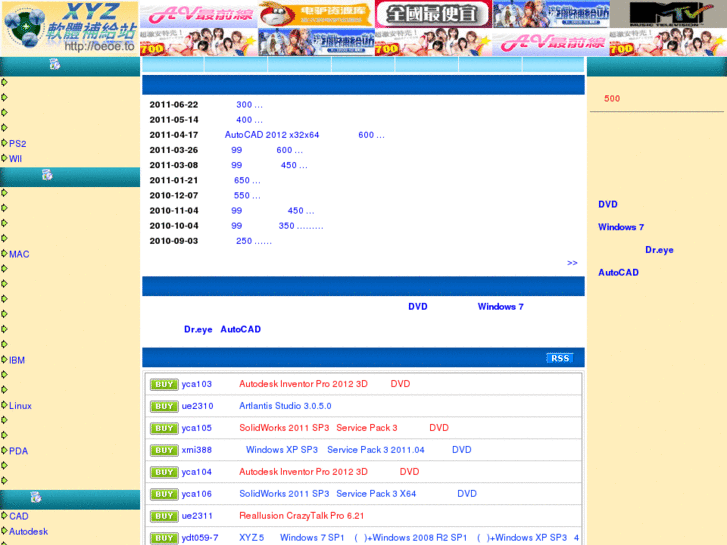Open the PDA category in sidebar
The width and height of the screenshot is (727, 545).
[18, 451]
